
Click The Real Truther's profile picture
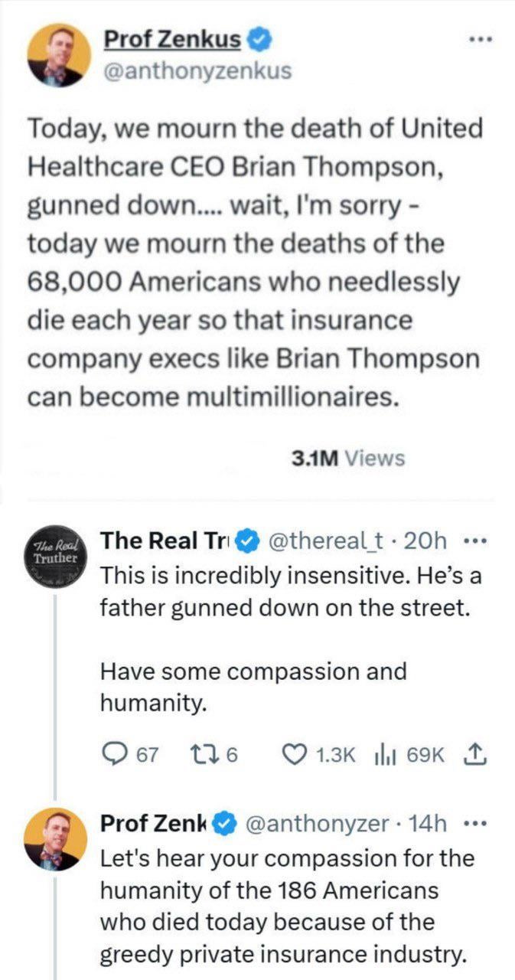55,557
